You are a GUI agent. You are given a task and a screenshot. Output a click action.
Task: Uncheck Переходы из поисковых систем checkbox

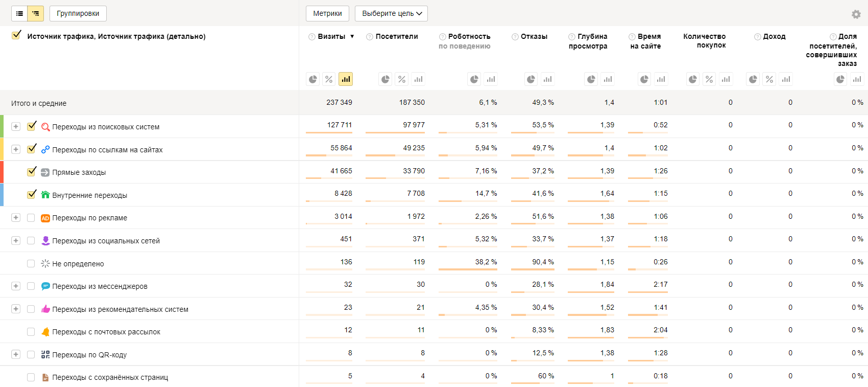coord(32,126)
